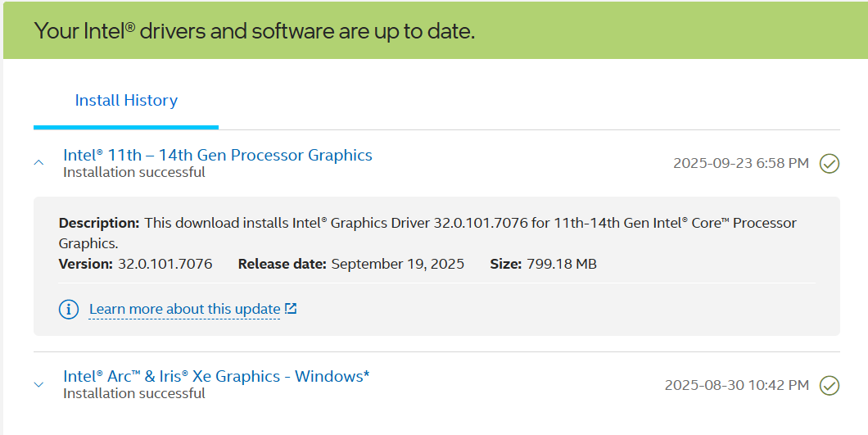The width and height of the screenshot is (868, 435).
Task: Click the green up-to-date status banner
Action: tap(434, 31)
